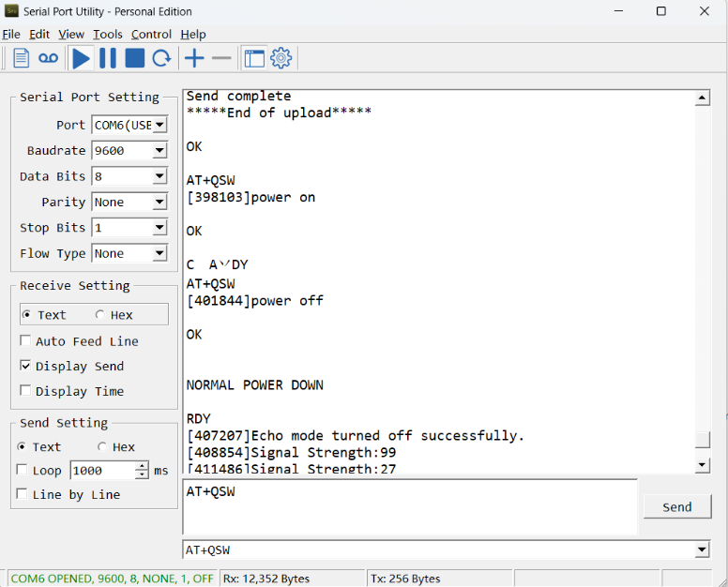Viewport: 728px width, 587px height.
Task: Open the Help menu
Action: [x=193, y=35]
